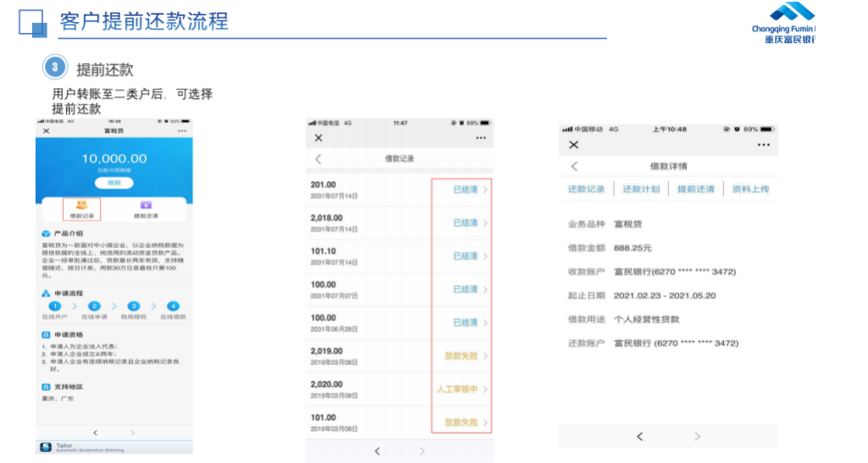Tap the forward arrow at bottom of 富税贷 page
Screen dimensions: 868x463
[x=132, y=433]
